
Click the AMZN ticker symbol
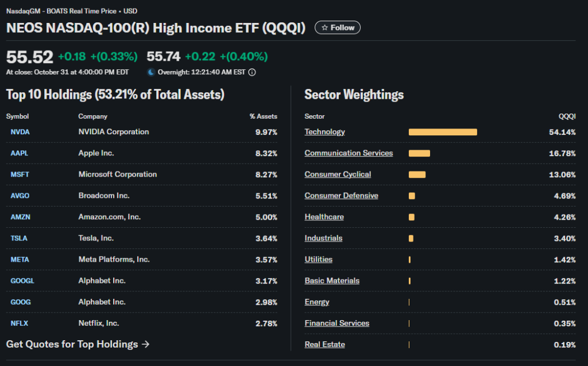pos(20,217)
